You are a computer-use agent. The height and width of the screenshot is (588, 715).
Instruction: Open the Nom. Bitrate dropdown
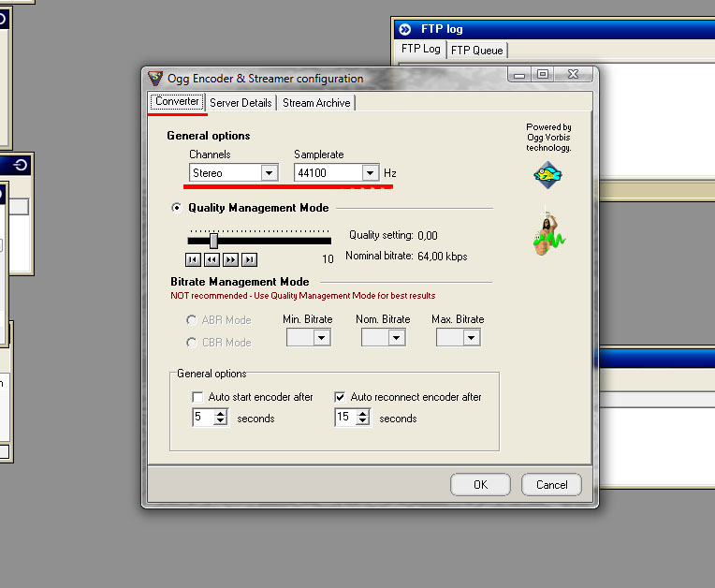pos(396,338)
